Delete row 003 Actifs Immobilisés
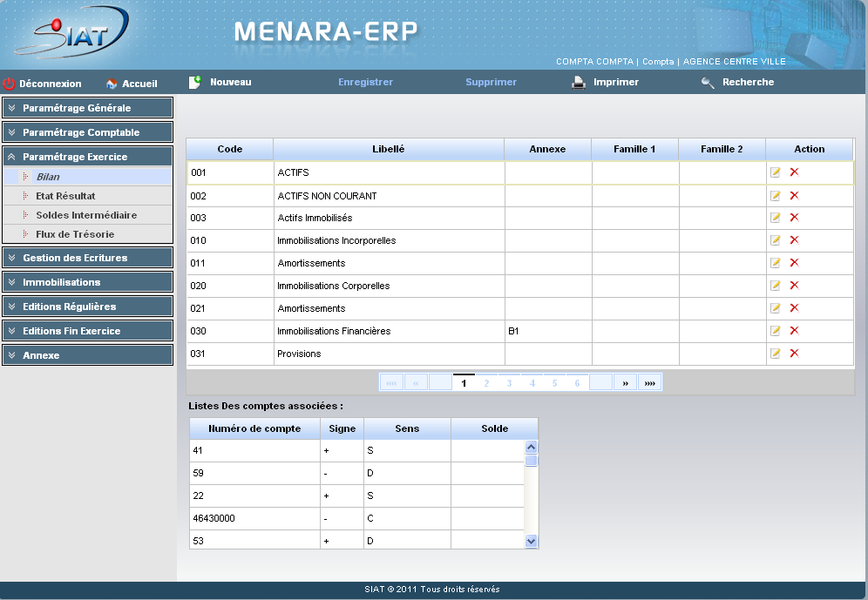This screenshot has width=868, height=600. (x=795, y=218)
